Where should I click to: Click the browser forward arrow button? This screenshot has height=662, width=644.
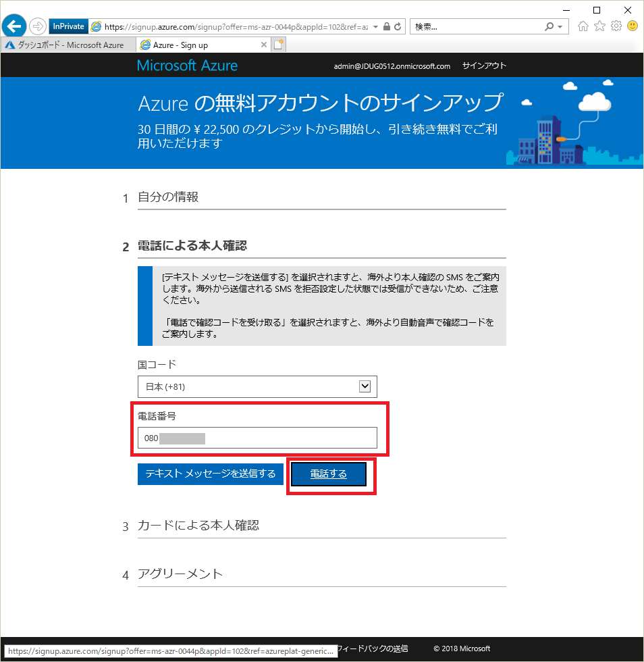pos(38,26)
